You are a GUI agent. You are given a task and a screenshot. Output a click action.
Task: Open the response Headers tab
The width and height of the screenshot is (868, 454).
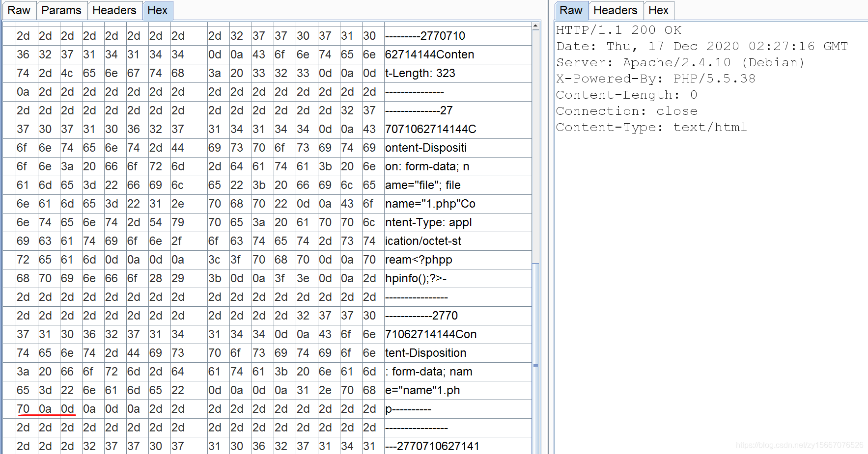click(x=616, y=10)
